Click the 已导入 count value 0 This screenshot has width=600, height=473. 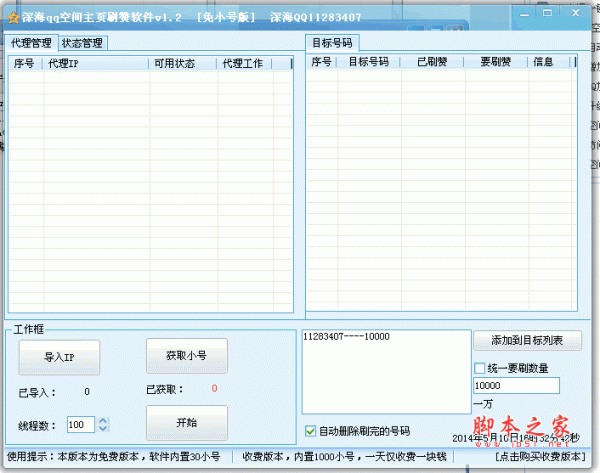point(87,392)
